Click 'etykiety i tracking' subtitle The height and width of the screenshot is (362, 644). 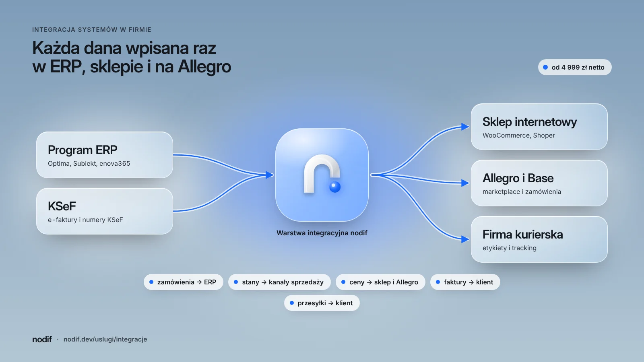click(510, 248)
